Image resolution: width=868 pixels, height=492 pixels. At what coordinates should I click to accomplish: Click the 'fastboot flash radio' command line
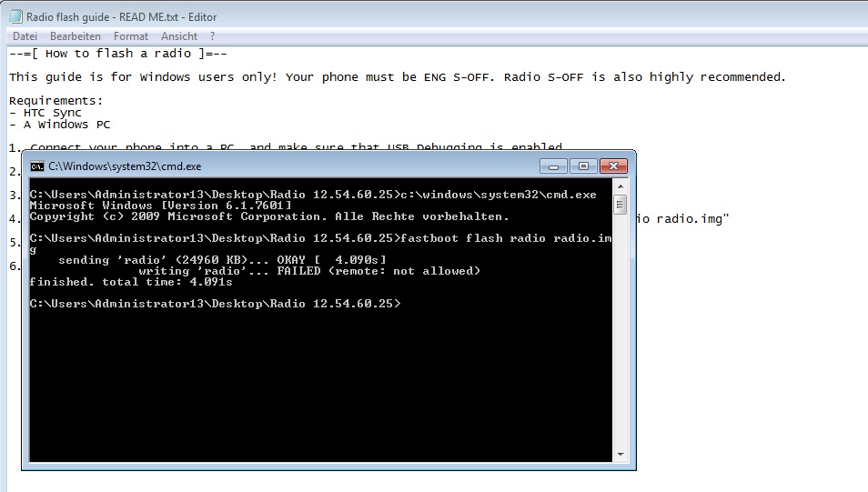[505, 238]
